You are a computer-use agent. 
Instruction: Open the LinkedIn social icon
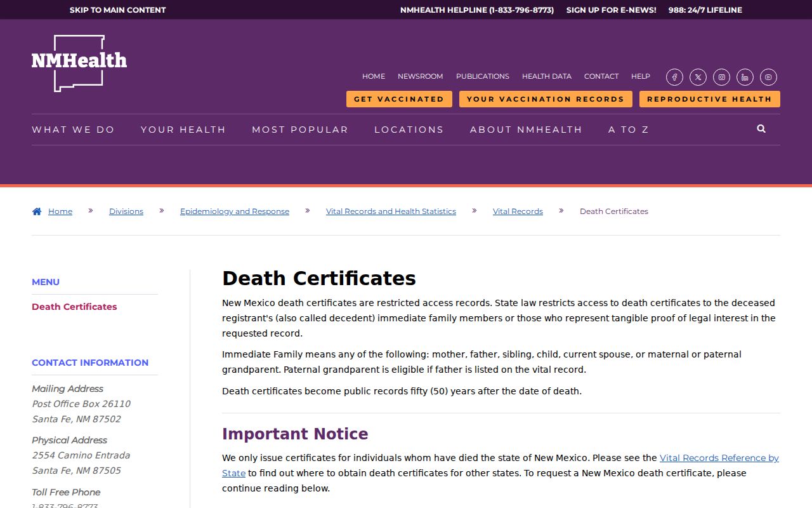tap(745, 77)
